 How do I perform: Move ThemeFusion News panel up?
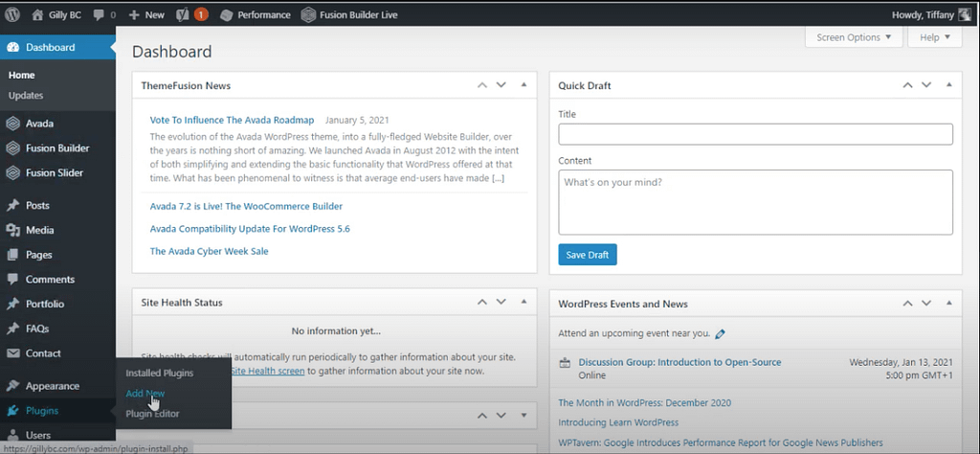(x=482, y=85)
